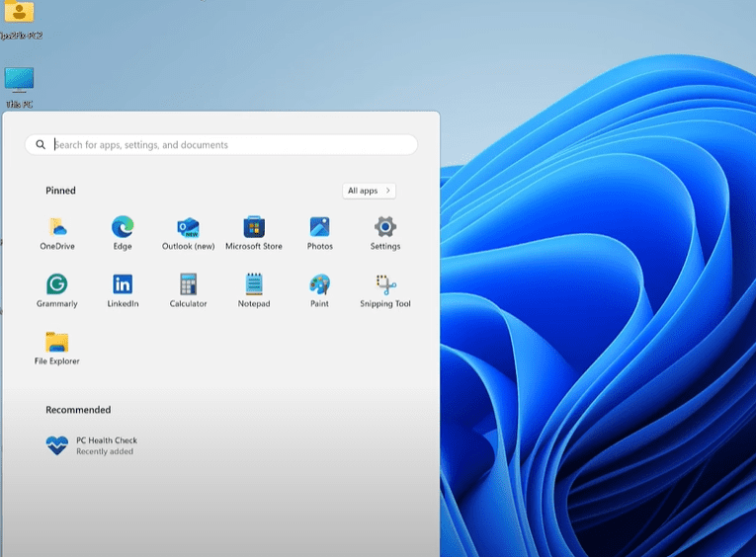Click the Pinned section heading
Viewport: 756px width, 557px height.
[60, 191]
